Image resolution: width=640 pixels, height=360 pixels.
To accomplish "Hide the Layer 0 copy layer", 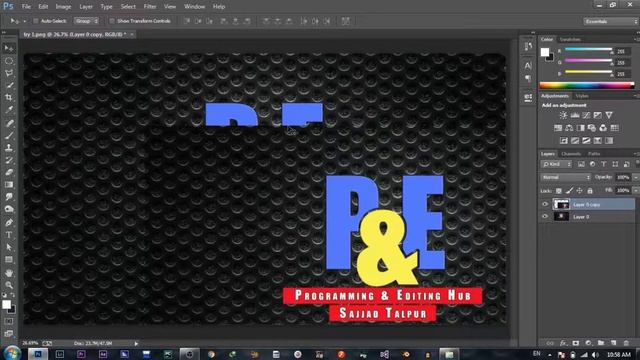I will coord(545,204).
